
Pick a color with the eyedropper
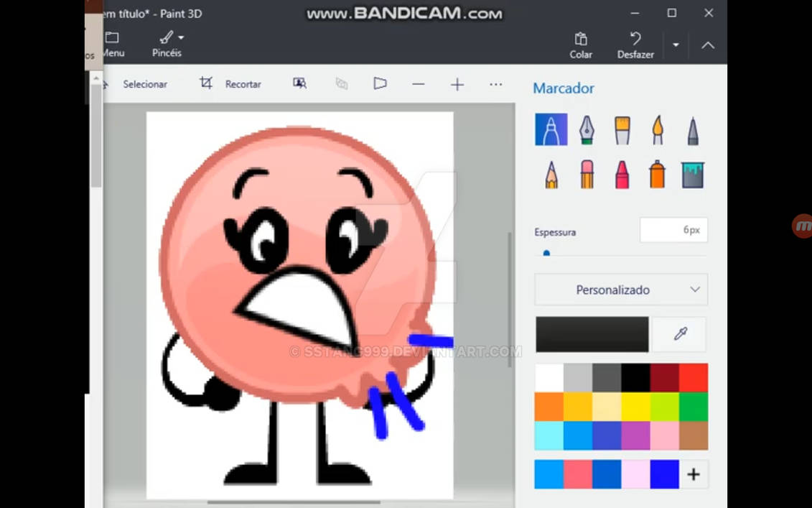click(x=680, y=334)
